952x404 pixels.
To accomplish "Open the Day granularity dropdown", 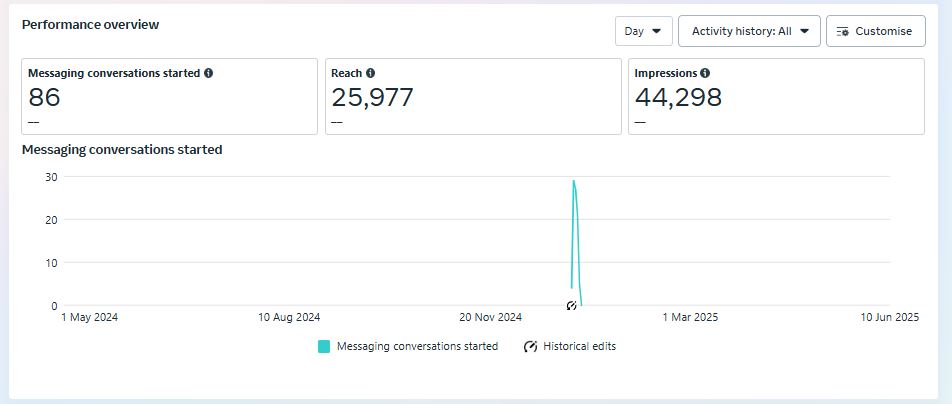I will 643,31.
